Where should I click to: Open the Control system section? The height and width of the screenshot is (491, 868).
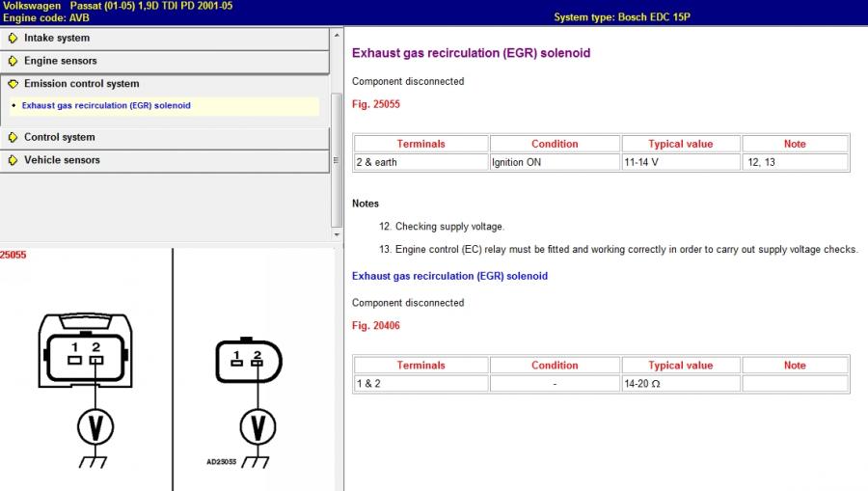[x=59, y=138]
